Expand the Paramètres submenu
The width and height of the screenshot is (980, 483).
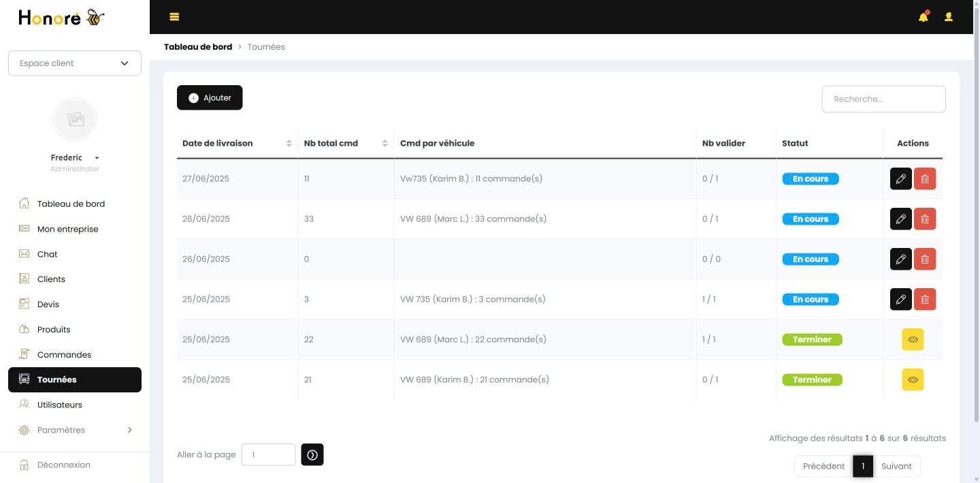coord(75,431)
